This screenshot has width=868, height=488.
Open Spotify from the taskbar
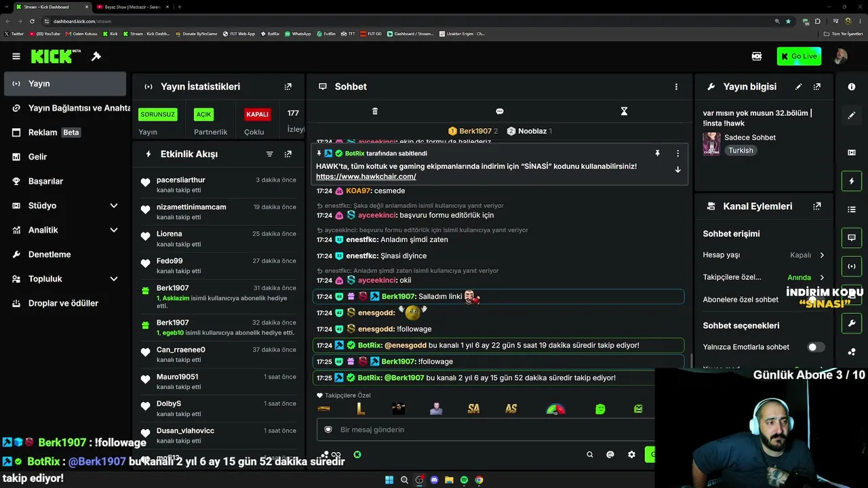(x=464, y=480)
